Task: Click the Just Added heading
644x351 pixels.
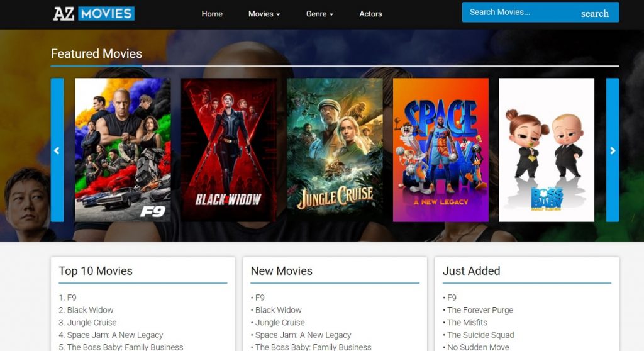Action: tap(471, 271)
